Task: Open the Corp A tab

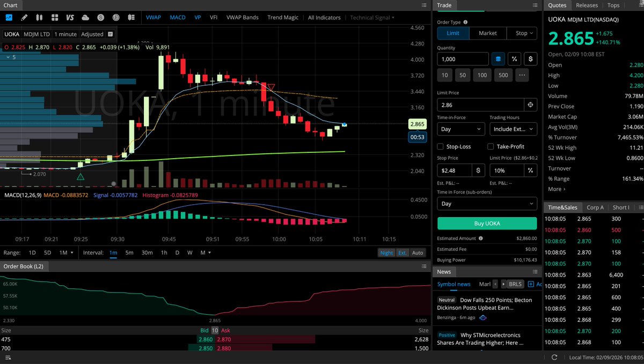Action: [595, 207]
